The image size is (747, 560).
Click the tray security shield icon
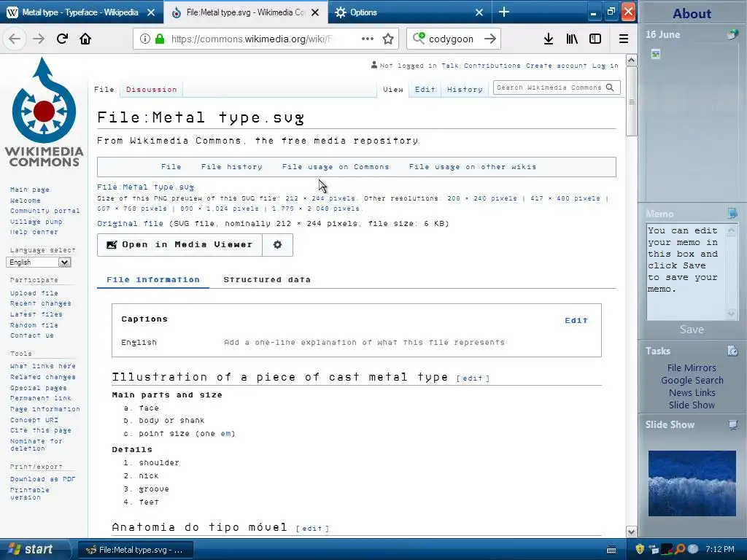pyautogui.click(x=639, y=550)
